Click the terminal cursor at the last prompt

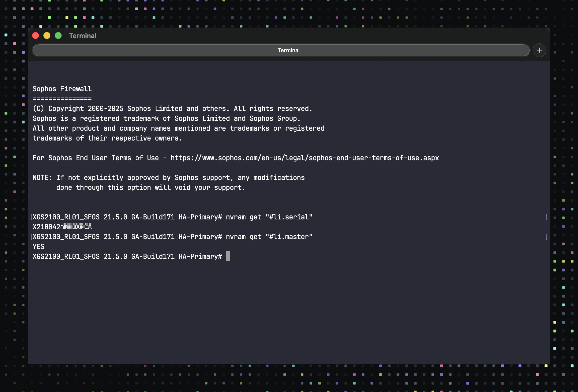click(228, 256)
